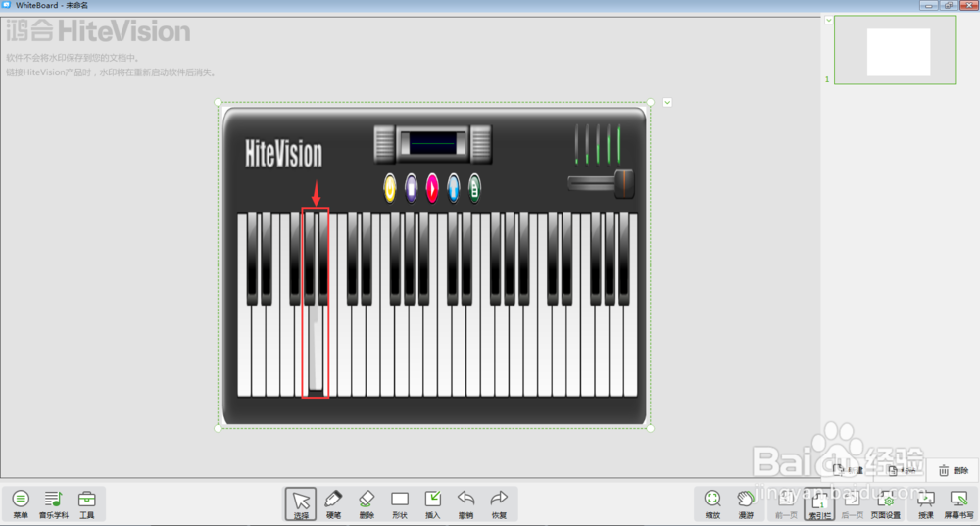Open the 菜单 menu icon

(21, 503)
